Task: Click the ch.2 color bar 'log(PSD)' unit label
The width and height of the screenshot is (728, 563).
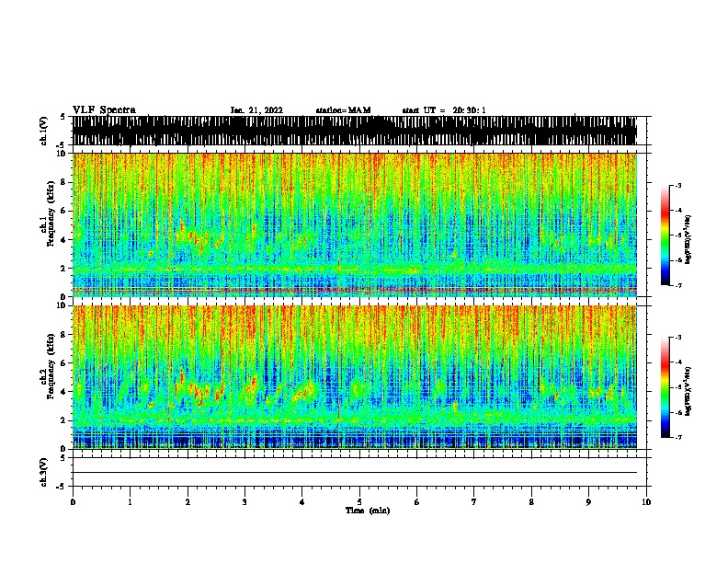Action: [688, 391]
